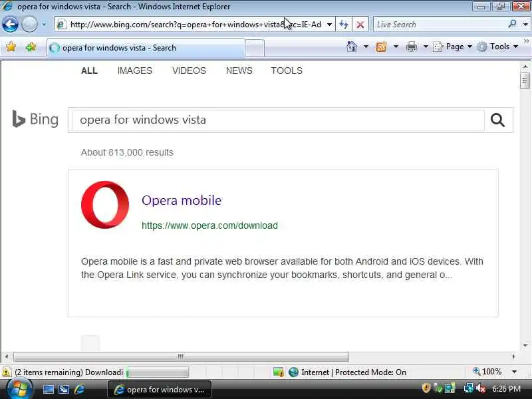The height and width of the screenshot is (399, 532).
Task: Click the security shield tray icon
Action: pos(426,388)
